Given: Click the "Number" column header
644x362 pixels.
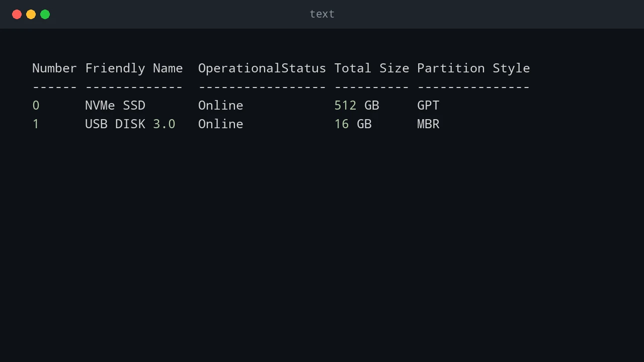Looking at the screenshot, I should point(54,68).
